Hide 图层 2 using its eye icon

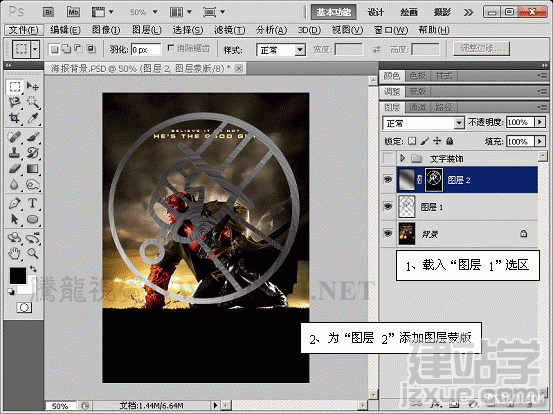point(388,179)
